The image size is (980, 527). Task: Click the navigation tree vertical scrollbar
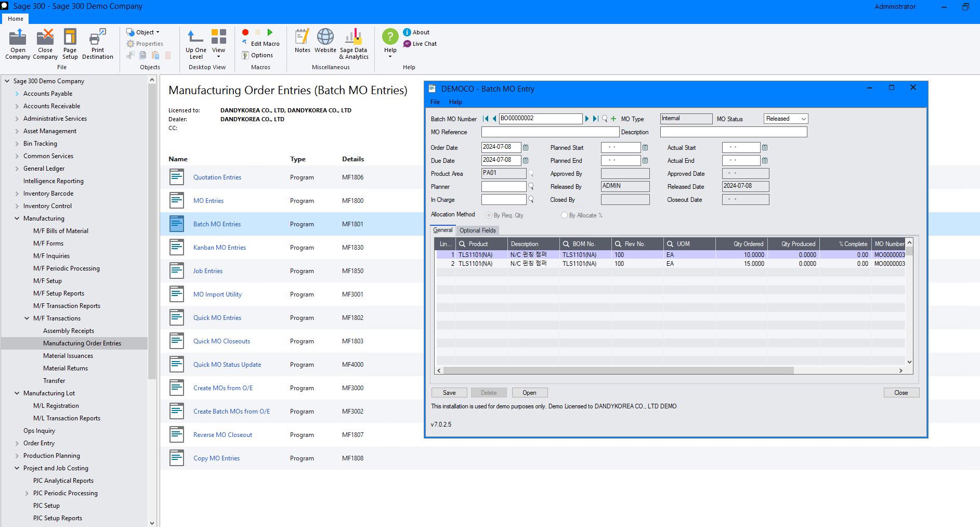click(152, 232)
